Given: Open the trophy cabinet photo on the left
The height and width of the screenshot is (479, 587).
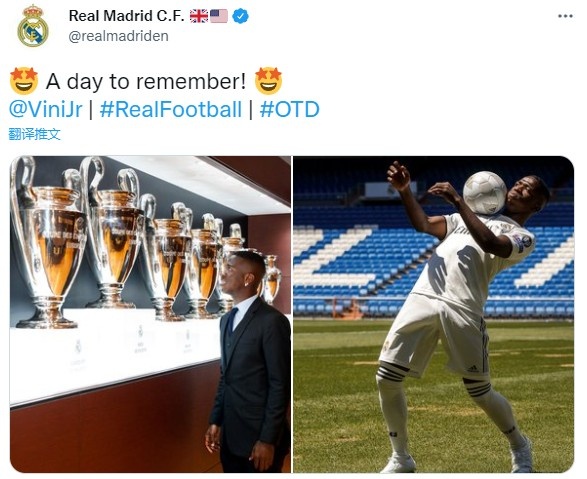Looking at the screenshot, I should pyautogui.click(x=150, y=314).
